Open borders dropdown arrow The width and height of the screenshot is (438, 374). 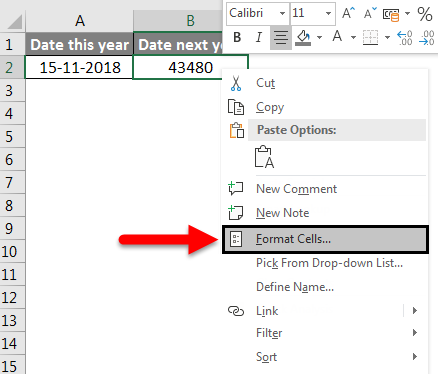(387, 37)
